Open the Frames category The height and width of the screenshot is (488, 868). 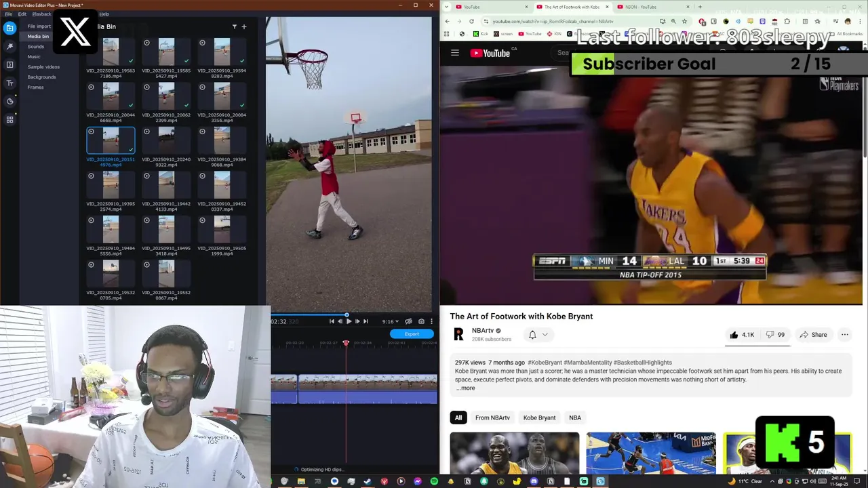(35, 87)
